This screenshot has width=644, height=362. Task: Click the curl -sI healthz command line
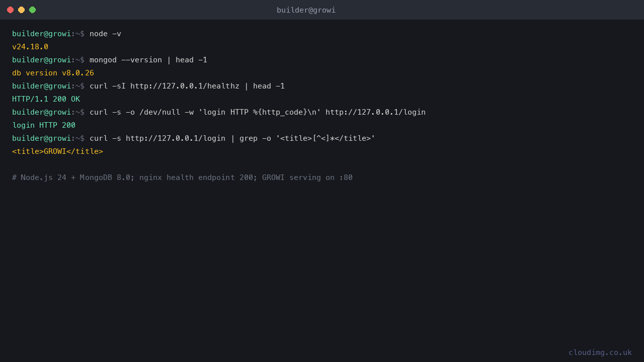point(187,86)
